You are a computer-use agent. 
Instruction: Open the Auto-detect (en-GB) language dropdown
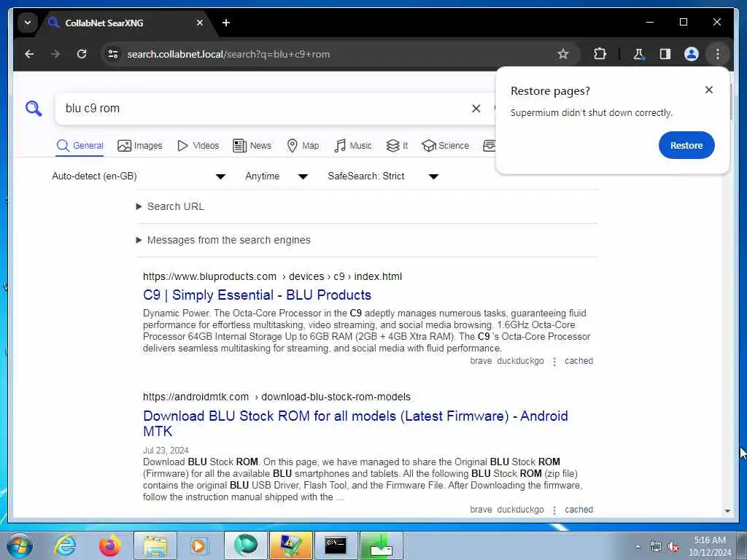click(x=139, y=176)
